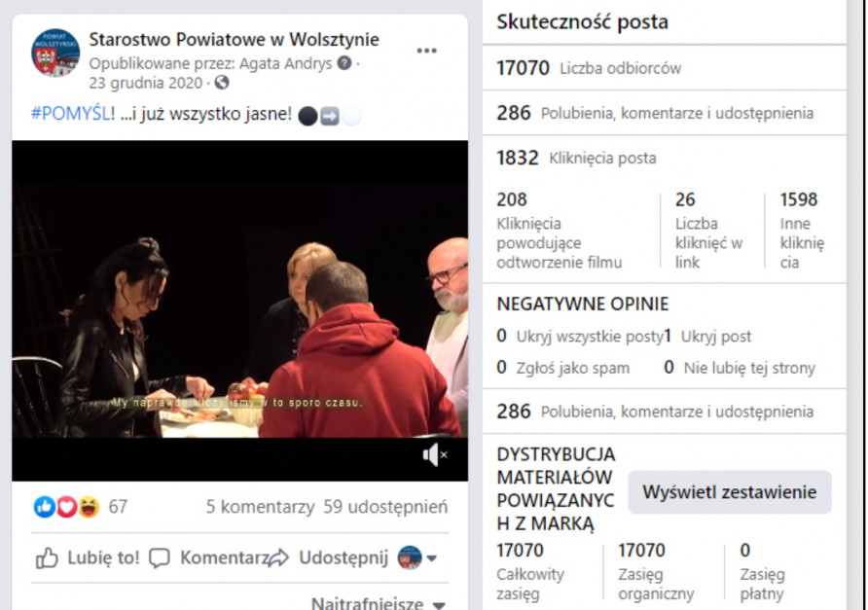Expand the Najtrafniejsze comment sorting dropdown
868x610 pixels.
tap(379, 603)
